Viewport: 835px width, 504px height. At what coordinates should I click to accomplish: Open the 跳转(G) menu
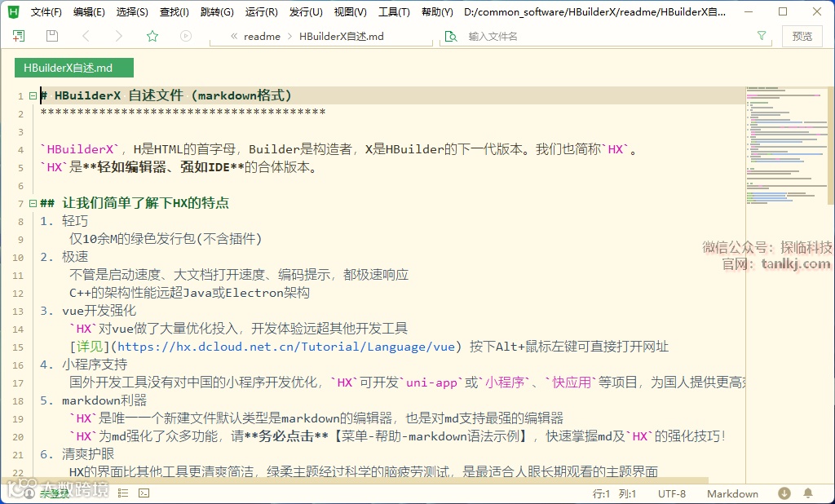click(217, 11)
